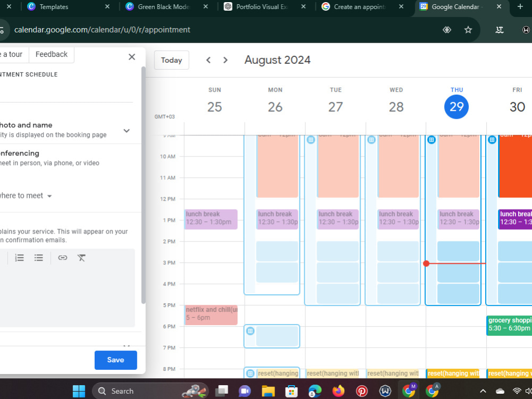Click the side panel vertical scrollbar
Screen dimensions: 532x399
(x=144, y=185)
